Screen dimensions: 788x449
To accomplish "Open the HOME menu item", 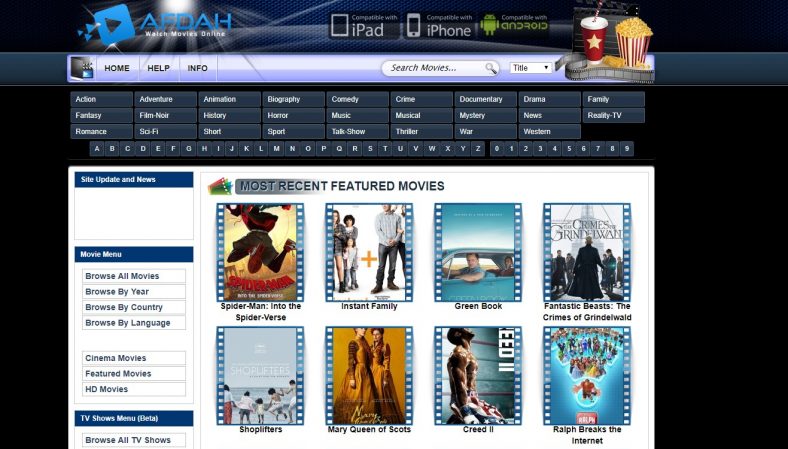I will [117, 68].
